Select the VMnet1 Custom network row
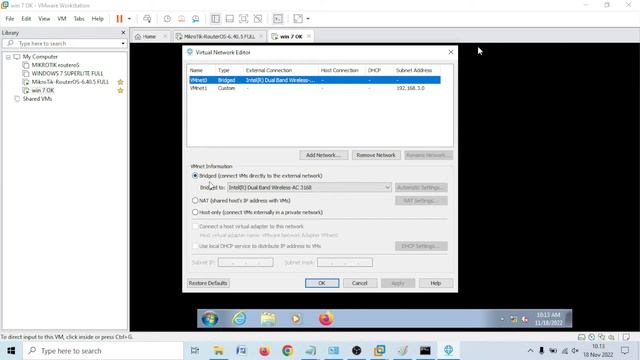The width and height of the screenshot is (640, 360). [x=315, y=88]
